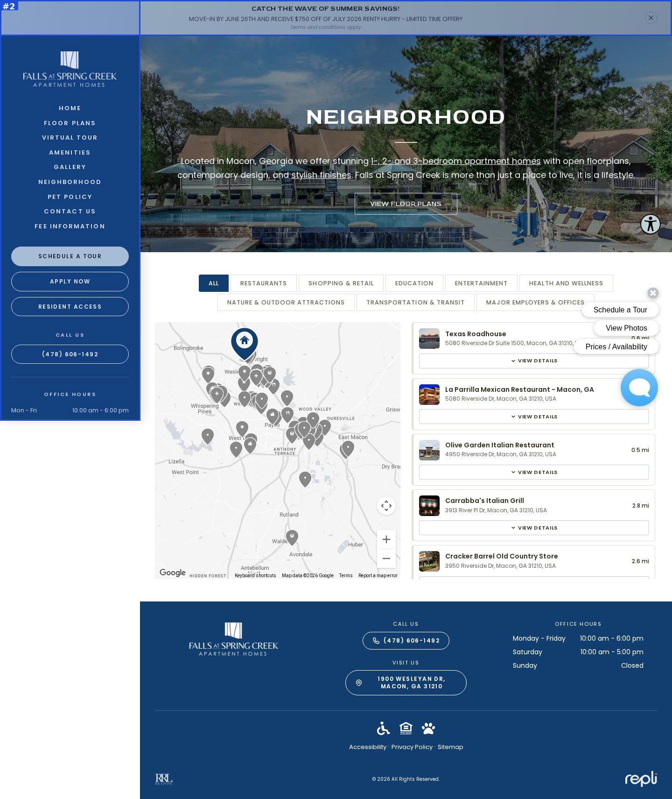
Task: Filter by the Restaurants tab
Action: (264, 283)
